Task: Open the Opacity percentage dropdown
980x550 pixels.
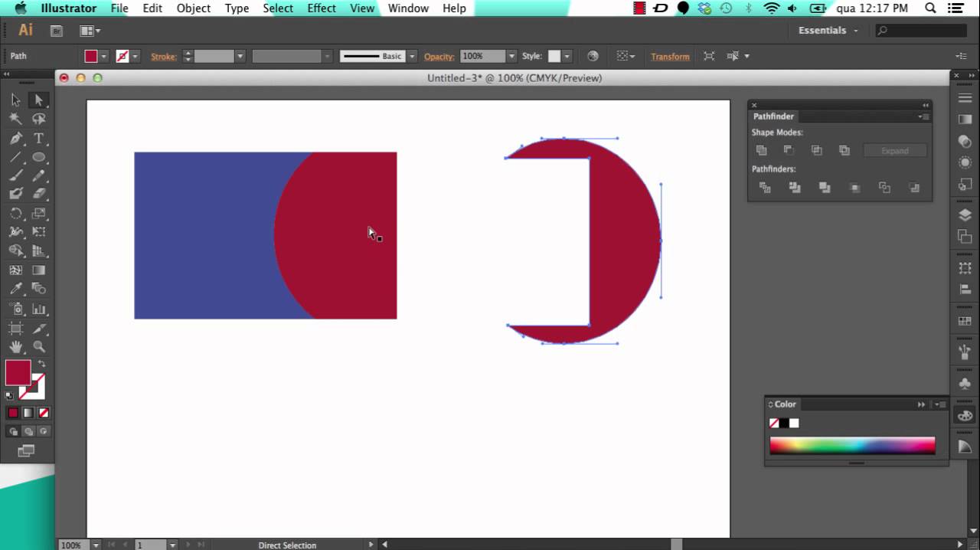Action: [x=511, y=57]
